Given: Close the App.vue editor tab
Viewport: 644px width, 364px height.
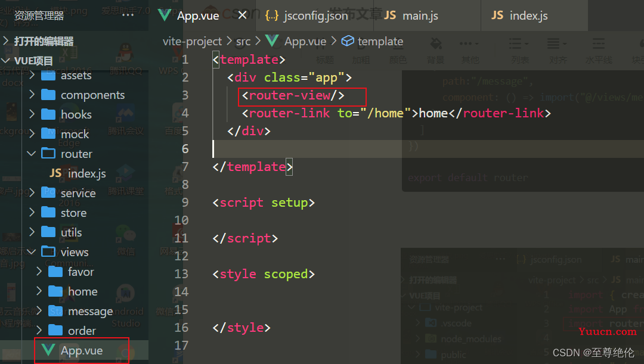Looking at the screenshot, I should [x=242, y=15].
